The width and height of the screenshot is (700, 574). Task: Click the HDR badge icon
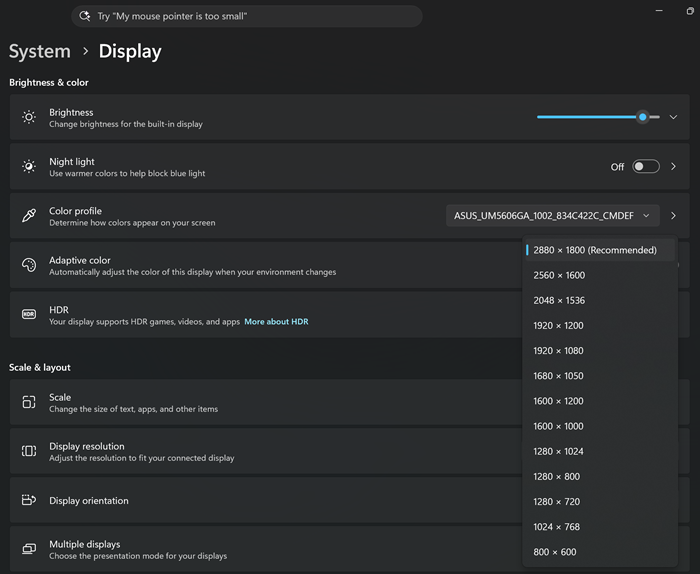tap(29, 314)
